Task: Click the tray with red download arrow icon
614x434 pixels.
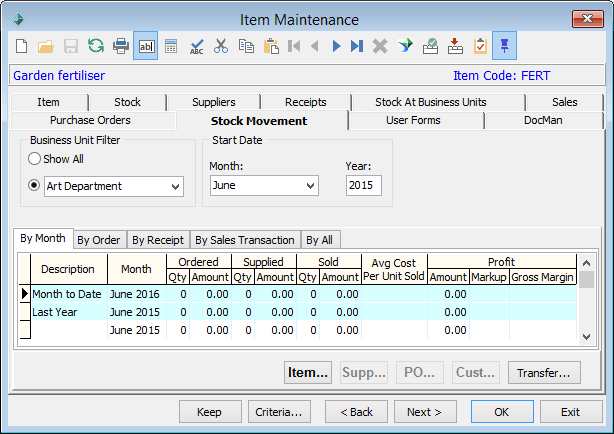Action: coord(455,46)
